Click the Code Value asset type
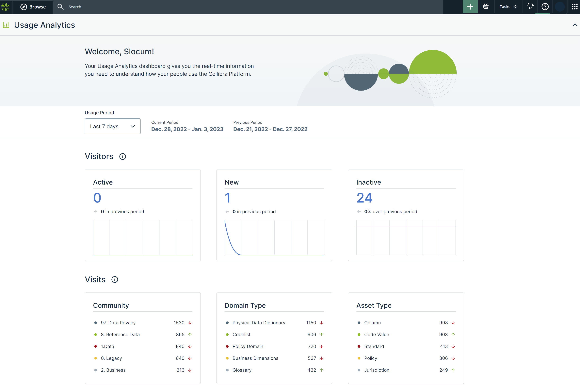 pos(406,334)
